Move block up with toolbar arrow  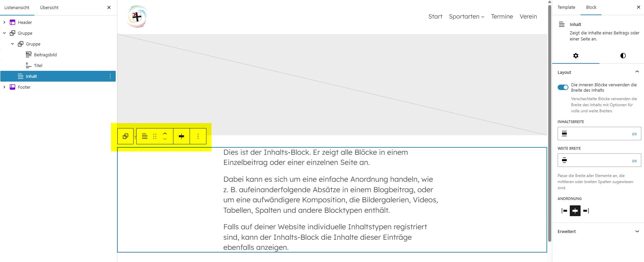[x=165, y=134]
